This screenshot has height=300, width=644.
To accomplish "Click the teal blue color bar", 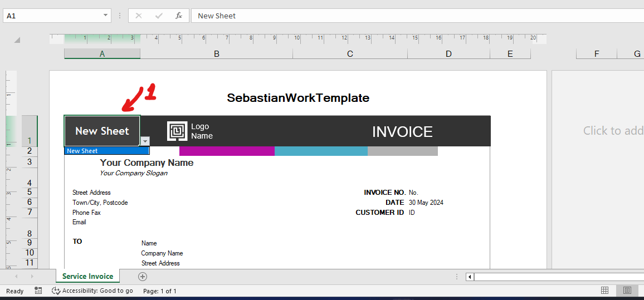I will click(x=321, y=151).
